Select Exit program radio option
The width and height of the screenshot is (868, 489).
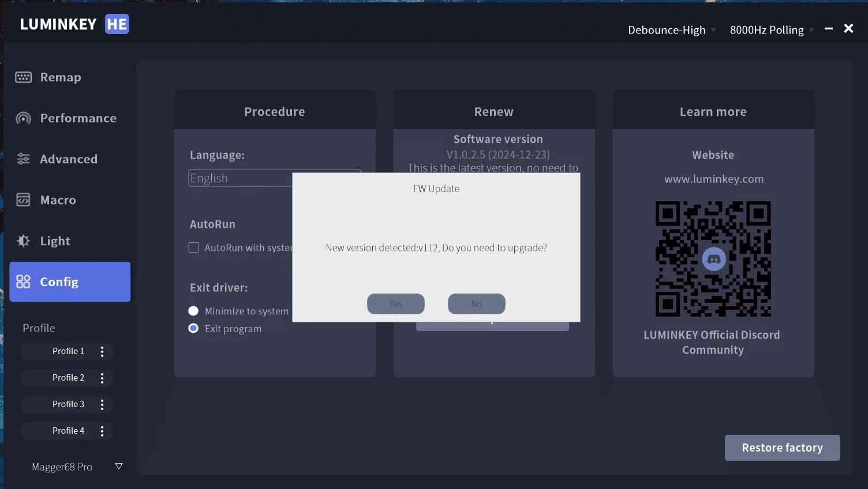pyautogui.click(x=193, y=328)
